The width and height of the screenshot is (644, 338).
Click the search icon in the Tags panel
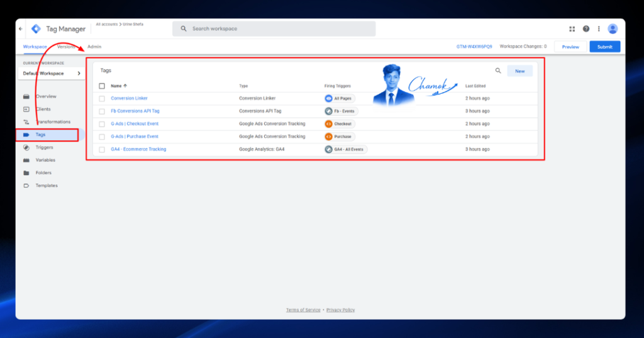[x=498, y=70]
